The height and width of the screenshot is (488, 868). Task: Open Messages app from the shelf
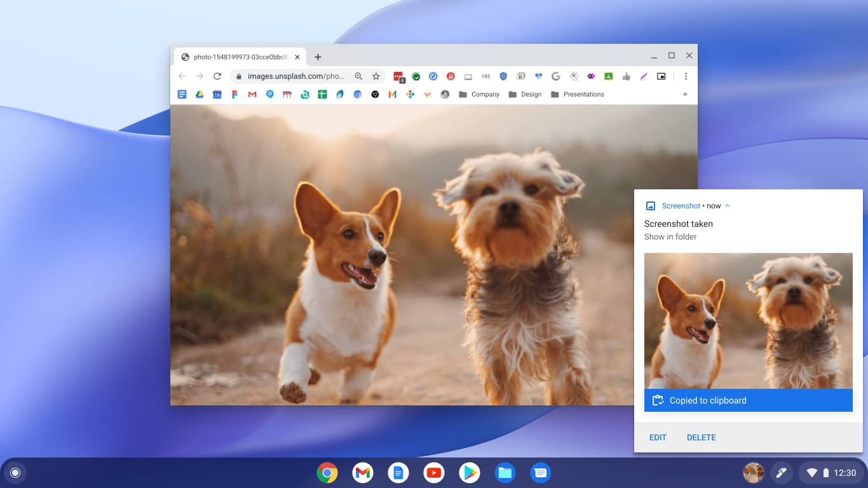(x=541, y=473)
